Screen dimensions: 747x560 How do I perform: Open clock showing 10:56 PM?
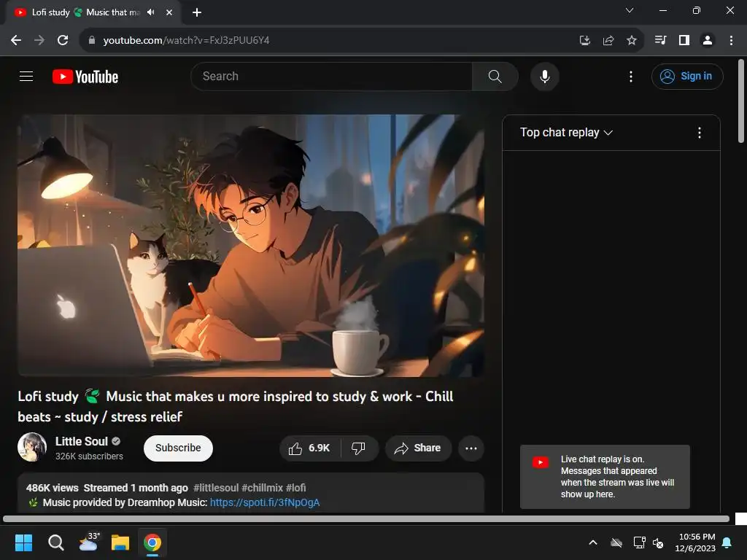tap(695, 542)
